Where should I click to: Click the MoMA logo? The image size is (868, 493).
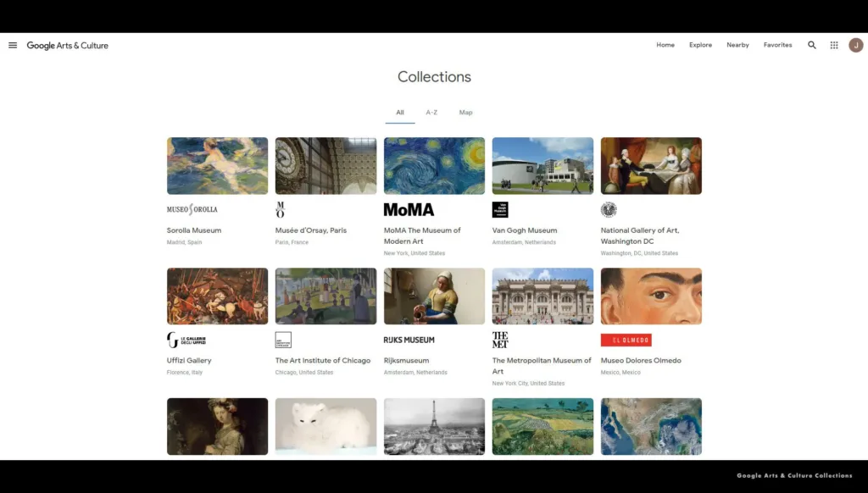(x=409, y=210)
